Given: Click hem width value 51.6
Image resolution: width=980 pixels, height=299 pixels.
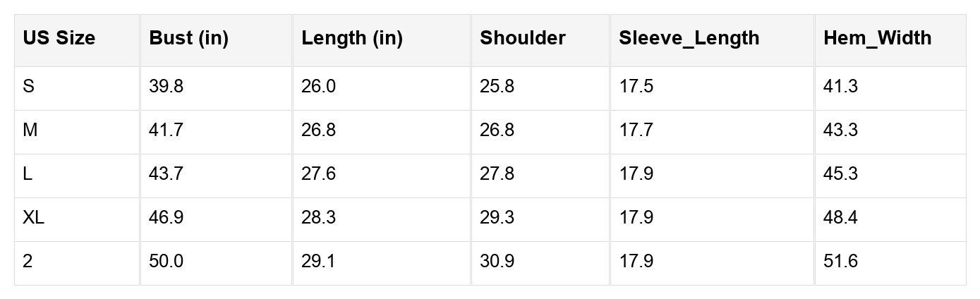Looking at the screenshot, I should [841, 262].
